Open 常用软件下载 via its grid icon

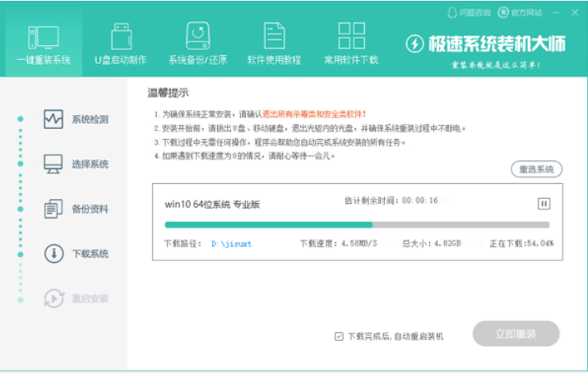point(351,37)
